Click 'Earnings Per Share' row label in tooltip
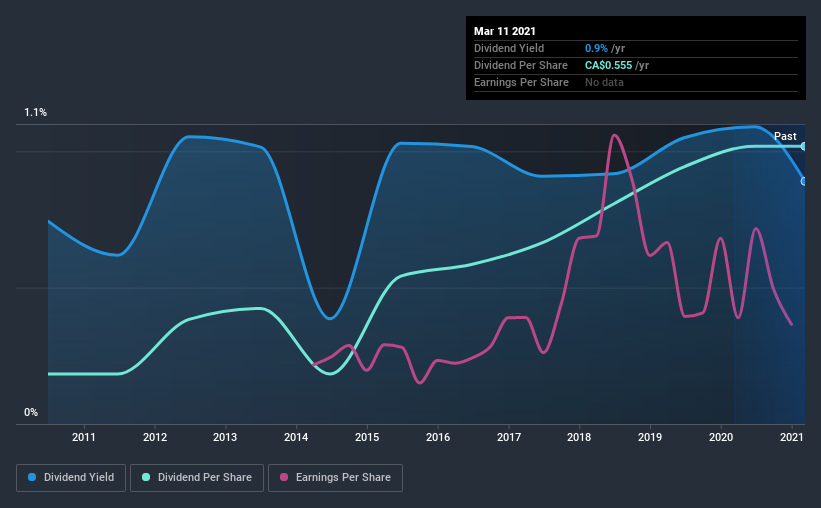Image resolution: width=821 pixels, height=508 pixels. [521, 82]
